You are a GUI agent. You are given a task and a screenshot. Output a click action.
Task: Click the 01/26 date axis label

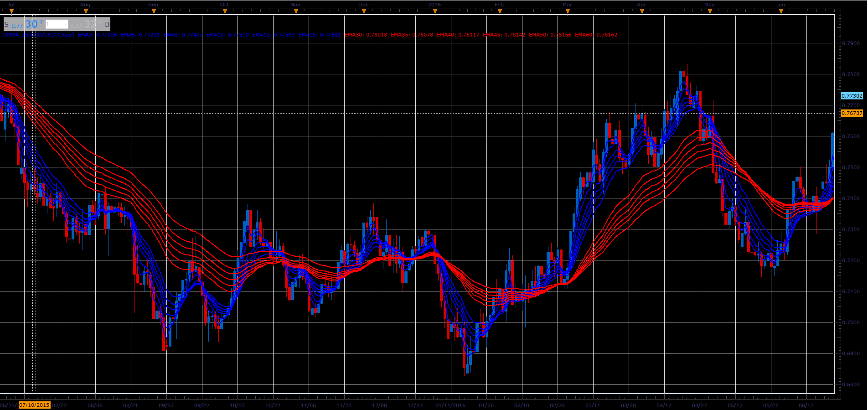[486, 405]
